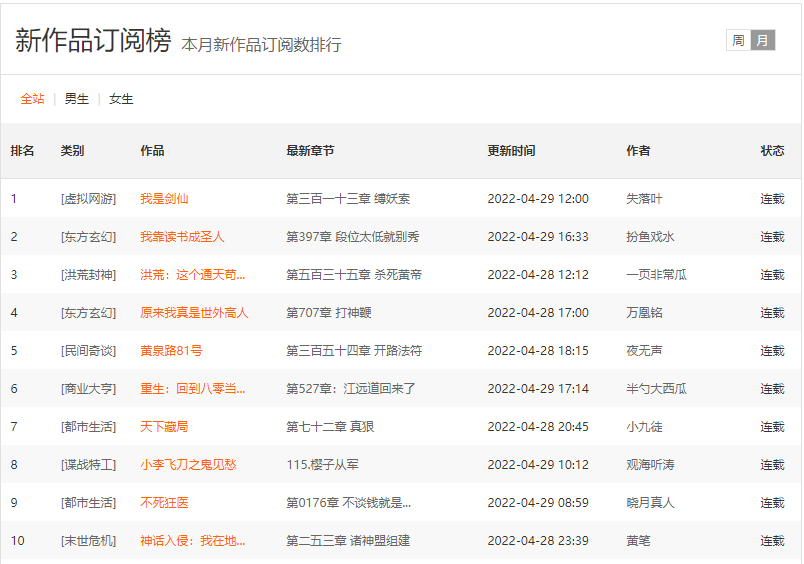Open chapter 第397章 段位太低就别秀

tap(353, 236)
